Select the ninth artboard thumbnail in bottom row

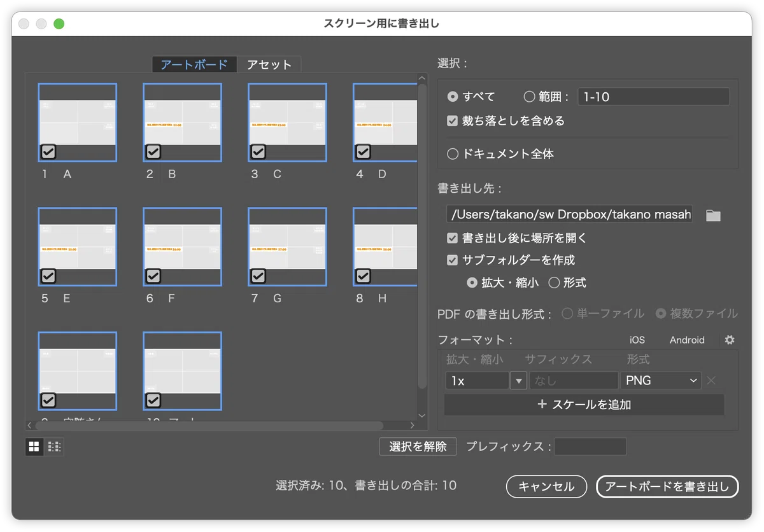coord(78,370)
